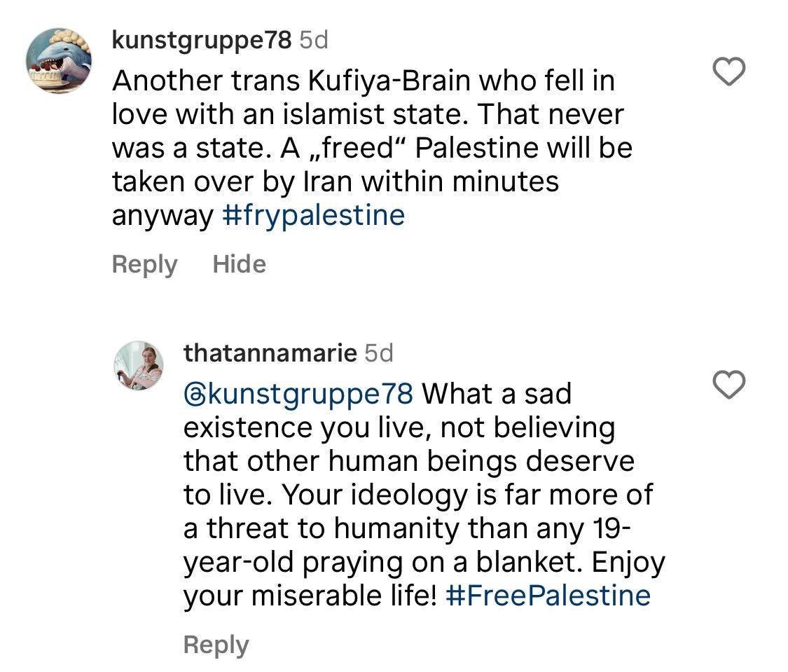Tap the heart on thatannamarie's reply
This screenshot has height=672, width=788.
(x=728, y=385)
